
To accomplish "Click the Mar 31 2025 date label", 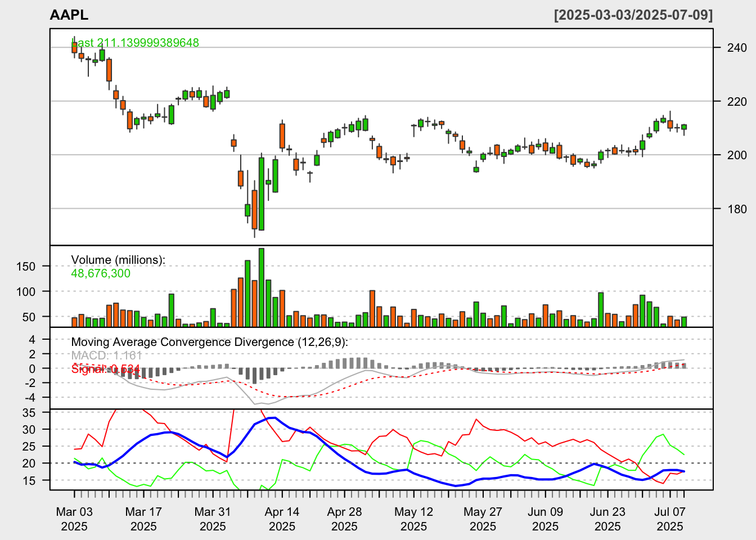I will [213, 519].
